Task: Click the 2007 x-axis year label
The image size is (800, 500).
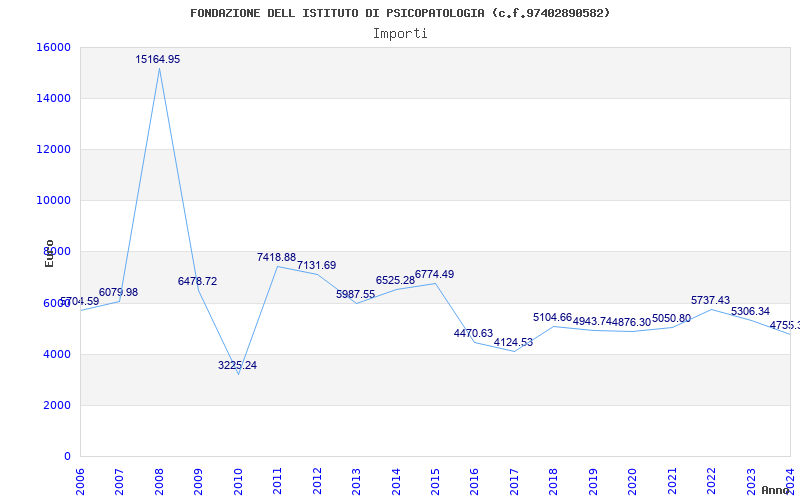Action: 120,481
